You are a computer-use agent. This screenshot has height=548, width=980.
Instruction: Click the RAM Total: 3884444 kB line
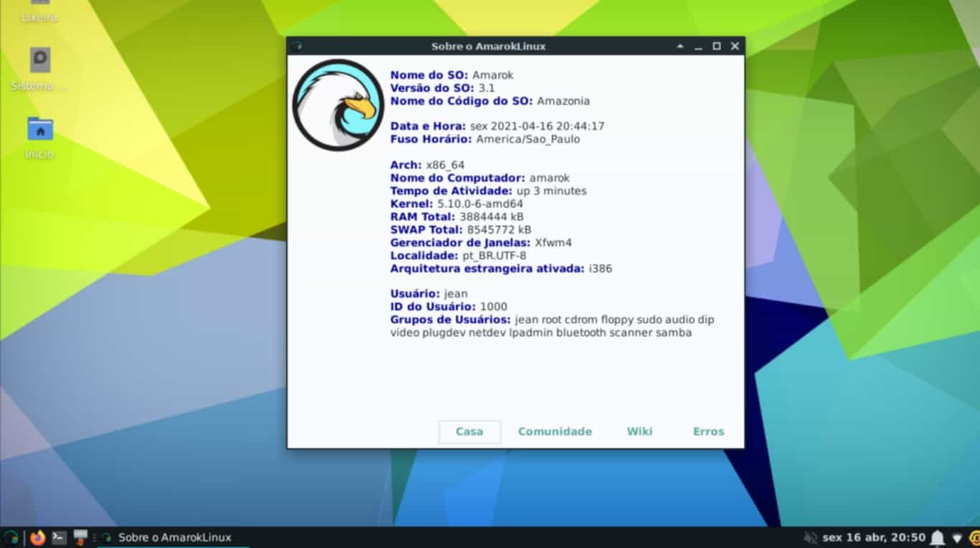coord(458,217)
